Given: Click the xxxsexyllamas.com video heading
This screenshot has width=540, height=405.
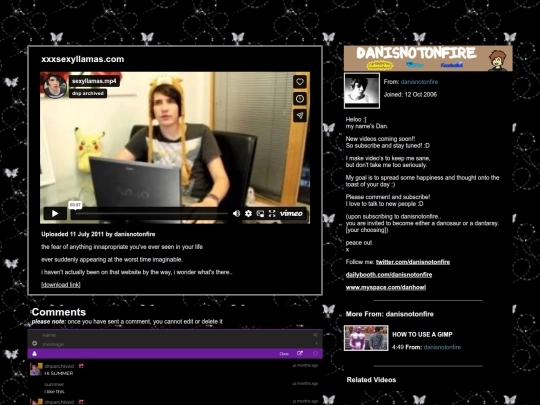Looking at the screenshot, I should (83, 59).
